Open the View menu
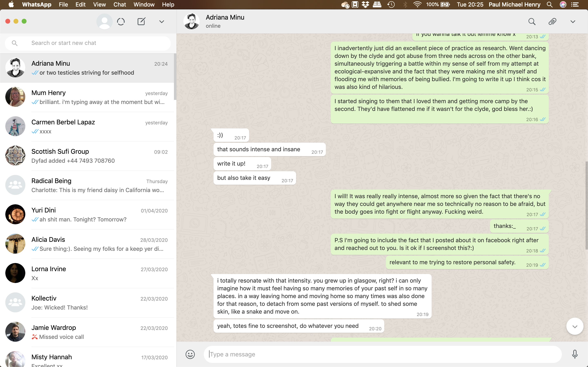Viewport: 588px width, 367px height. click(x=99, y=5)
